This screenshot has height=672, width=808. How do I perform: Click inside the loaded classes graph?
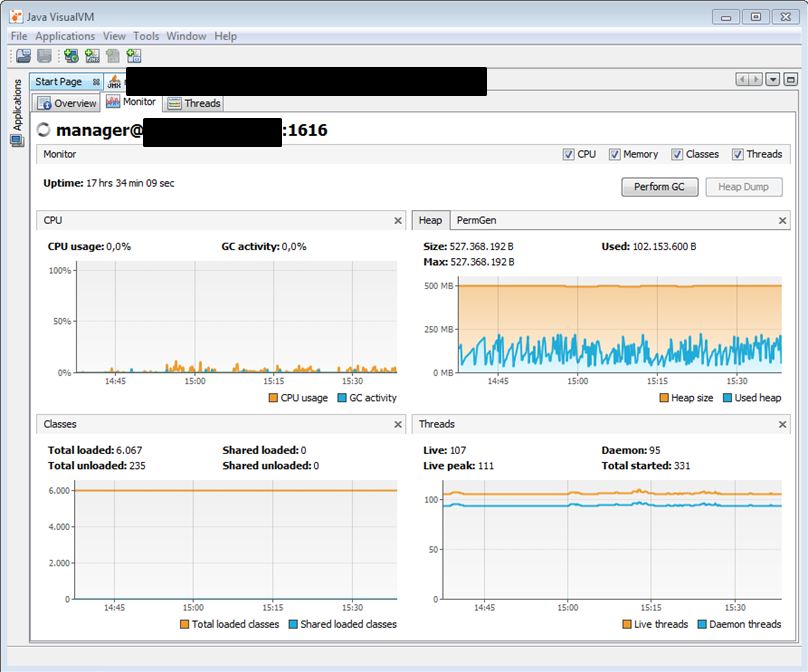click(x=236, y=540)
